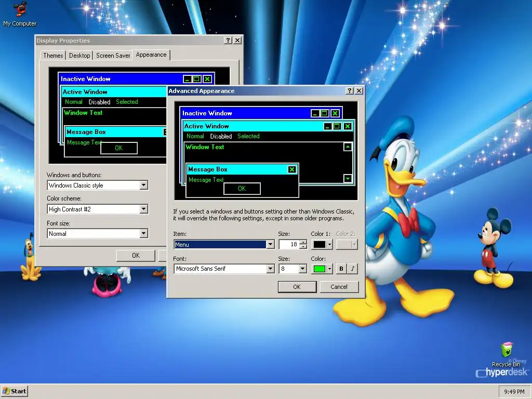Click Inactive Window minimize icon in Advanced preview
Viewport: 532px width, 399px height.
(315, 113)
